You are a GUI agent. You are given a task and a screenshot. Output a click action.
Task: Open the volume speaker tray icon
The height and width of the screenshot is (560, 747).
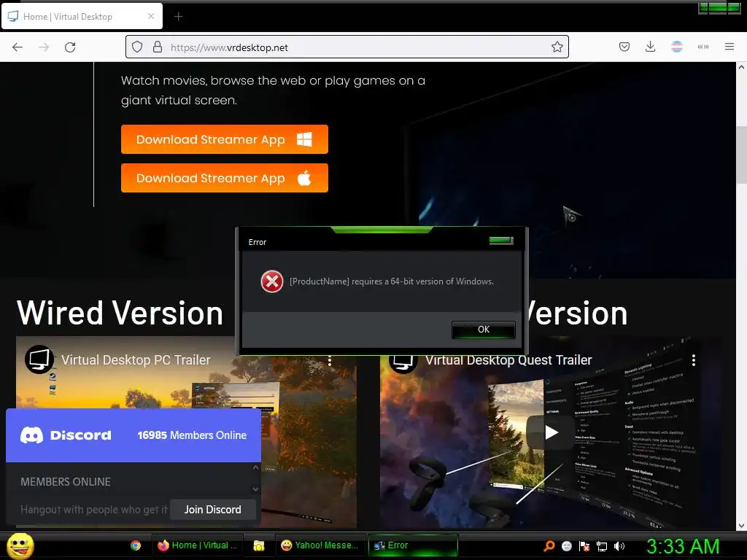(x=619, y=546)
